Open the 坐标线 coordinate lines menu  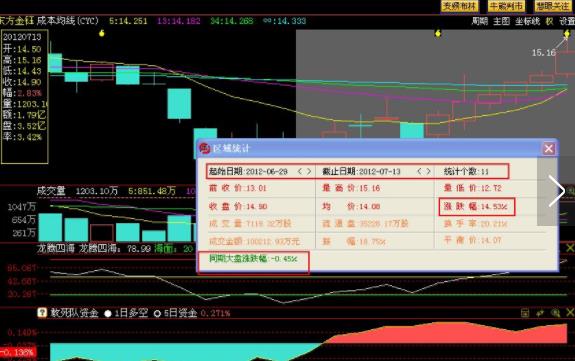coord(528,21)
